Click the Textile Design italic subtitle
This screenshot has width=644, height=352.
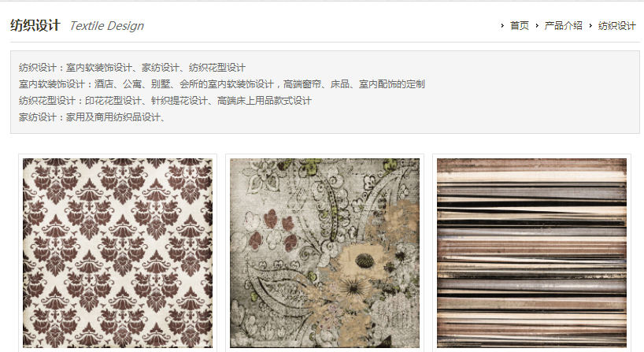107,26
